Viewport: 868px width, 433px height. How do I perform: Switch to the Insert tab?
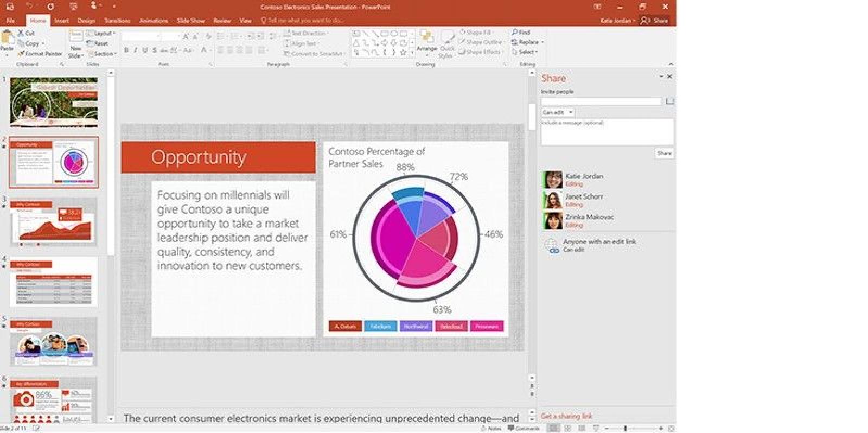coord(61,21)
